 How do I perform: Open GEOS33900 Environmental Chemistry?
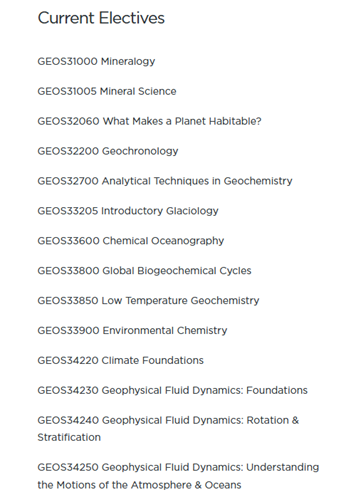[132, 330]
